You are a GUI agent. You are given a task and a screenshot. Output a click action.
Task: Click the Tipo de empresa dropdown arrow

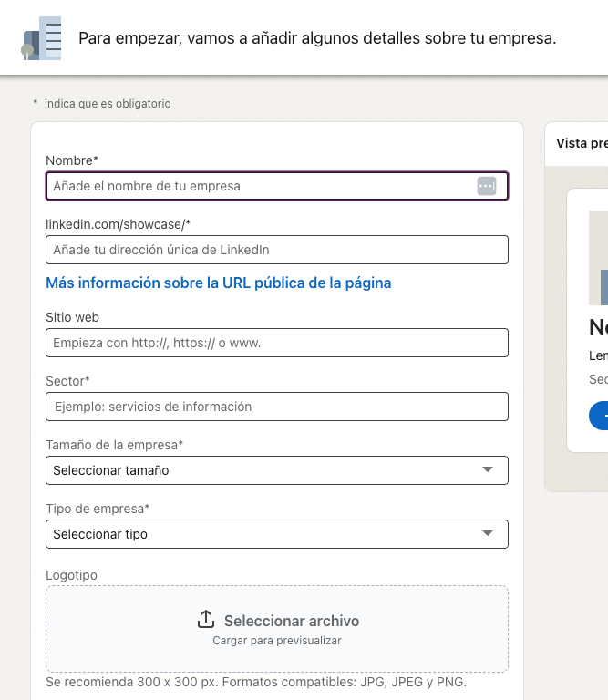(488, 534)
